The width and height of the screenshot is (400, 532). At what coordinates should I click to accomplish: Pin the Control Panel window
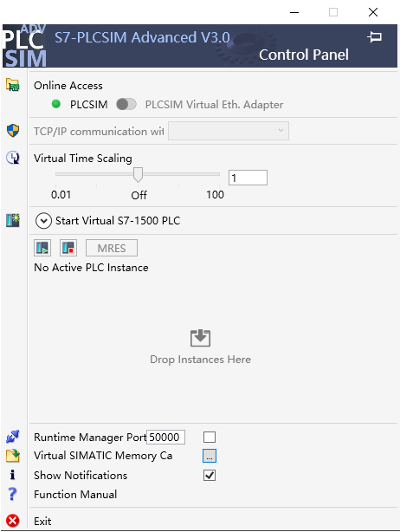click(375, 37)
